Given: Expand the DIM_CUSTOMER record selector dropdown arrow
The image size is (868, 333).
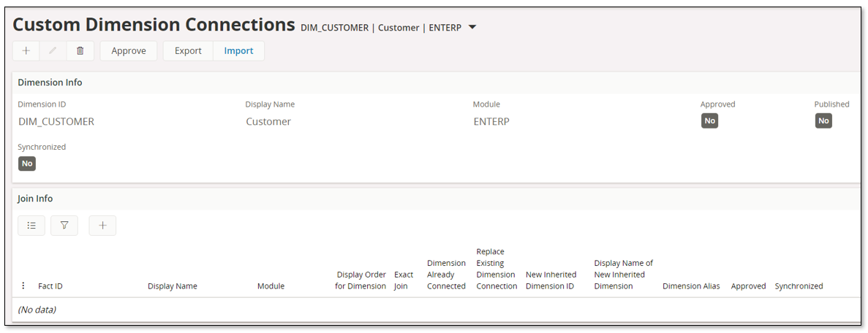Looking at the screenshot, I should [x=472, y=27].
